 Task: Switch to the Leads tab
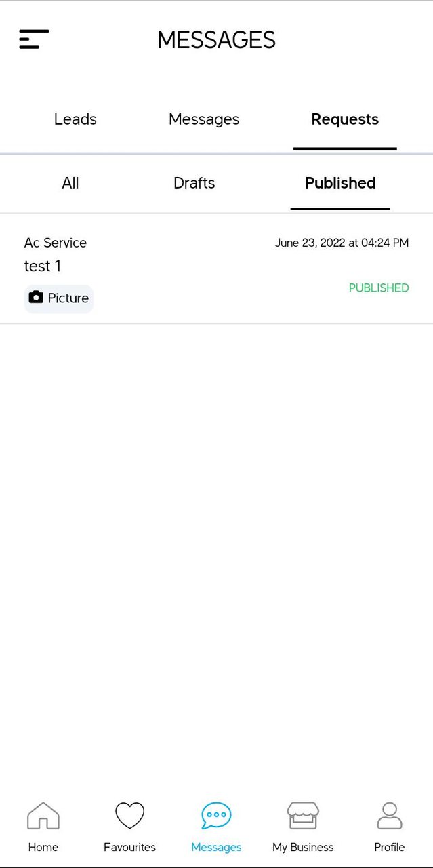75,119
